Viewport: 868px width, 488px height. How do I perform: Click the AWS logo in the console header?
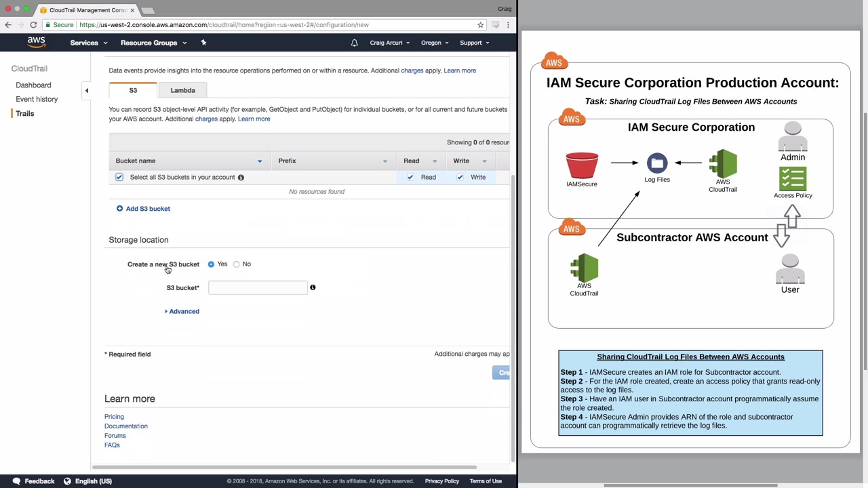point(36,43)
